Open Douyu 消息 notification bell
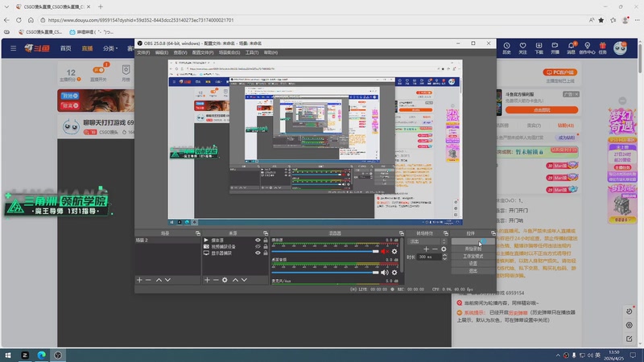Viewport: 644px width, 362px height. pos(572,48)
